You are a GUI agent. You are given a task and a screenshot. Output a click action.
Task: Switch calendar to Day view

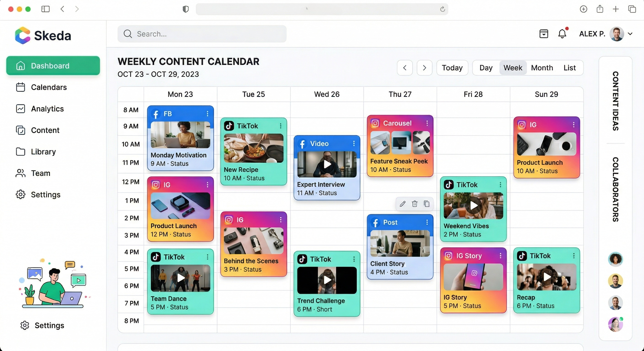point(486,68)
